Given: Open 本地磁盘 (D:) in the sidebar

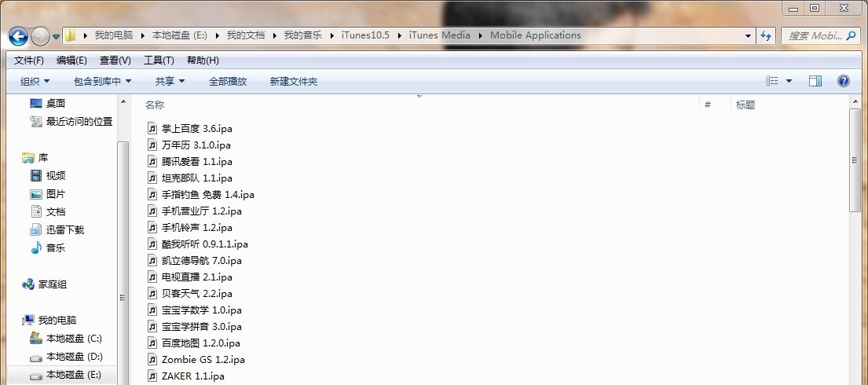Looking at the screenshot, I should click(x=74, y=356).
